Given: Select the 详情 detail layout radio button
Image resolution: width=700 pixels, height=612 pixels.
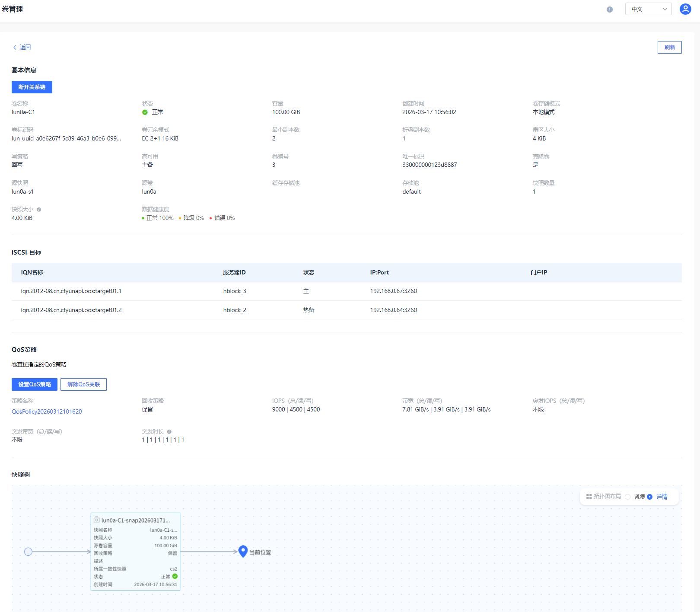Looking at the screenshot, I should 650,497.
